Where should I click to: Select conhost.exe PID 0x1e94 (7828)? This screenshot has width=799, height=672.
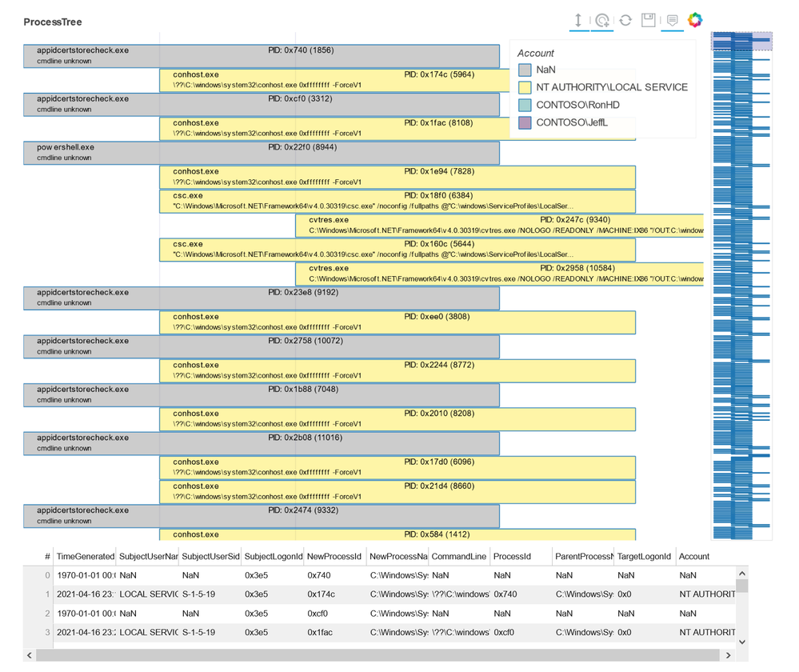[x=398, y=177]
